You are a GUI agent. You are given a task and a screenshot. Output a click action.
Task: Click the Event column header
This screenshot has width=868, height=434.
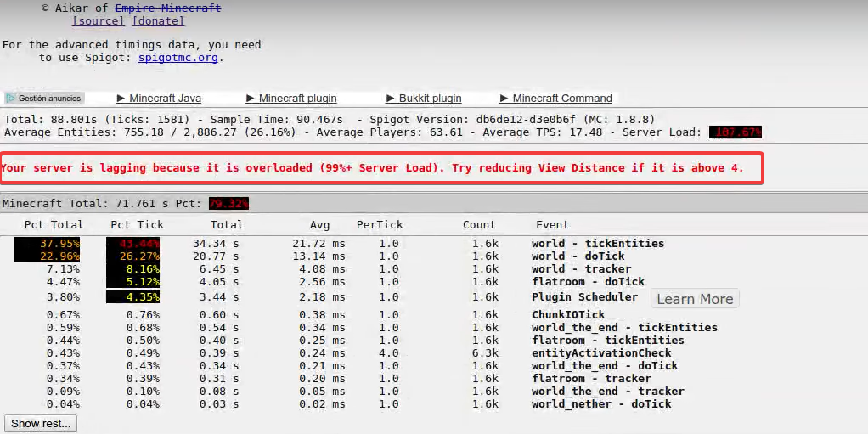click(x=552, y=225)
